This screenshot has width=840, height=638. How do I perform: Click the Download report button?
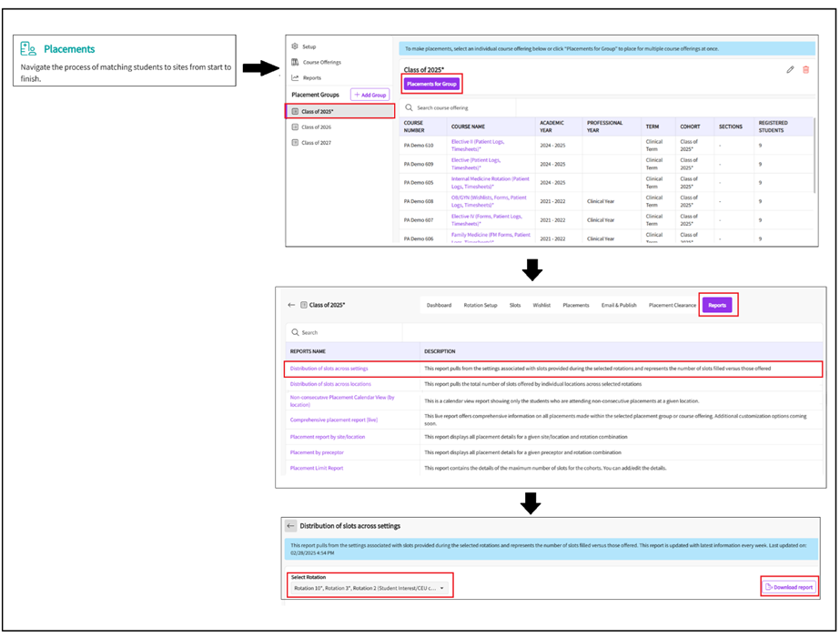pos(788,587)
